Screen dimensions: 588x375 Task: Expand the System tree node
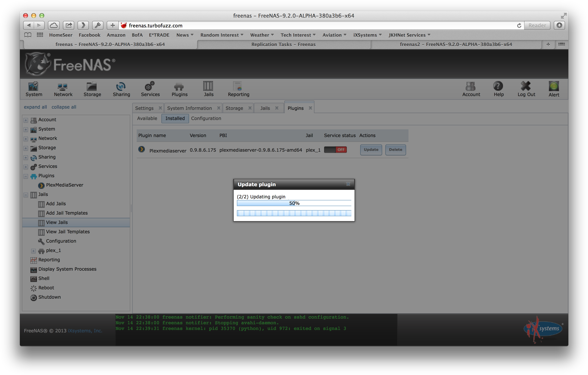26,129
